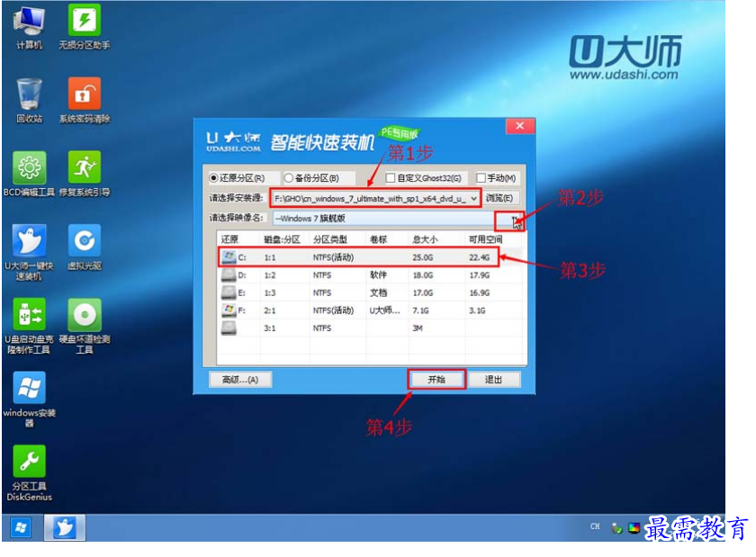The height and width of the screenshot is (557, 756).
Task: Launch 硬盘坏道检测工具 desktop icon
Action: 85,326
